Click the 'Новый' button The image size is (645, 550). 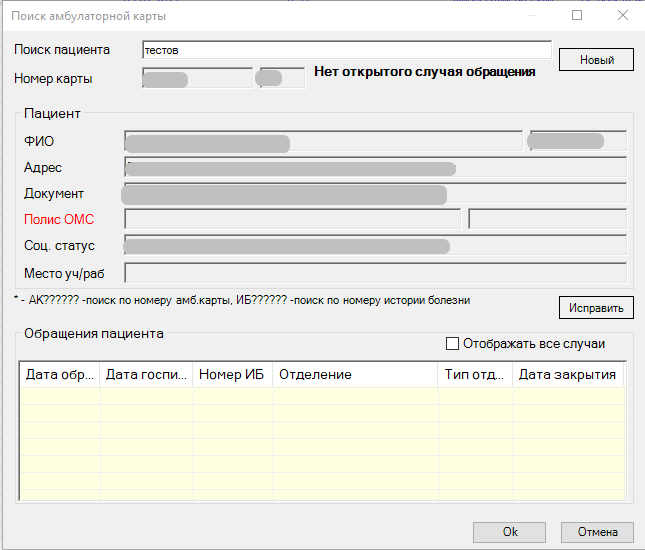coord(596,60)
